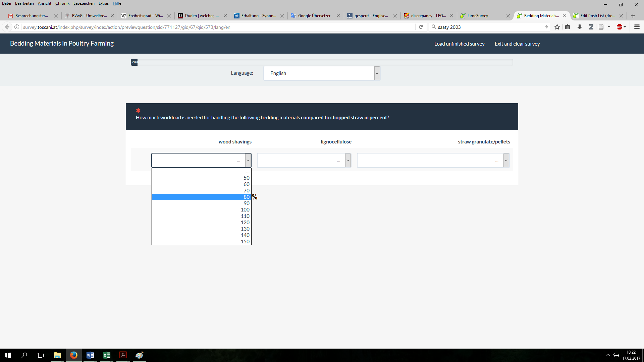Open Excel from the taskbar
This screenshot has width=644, height=362.
107,355
